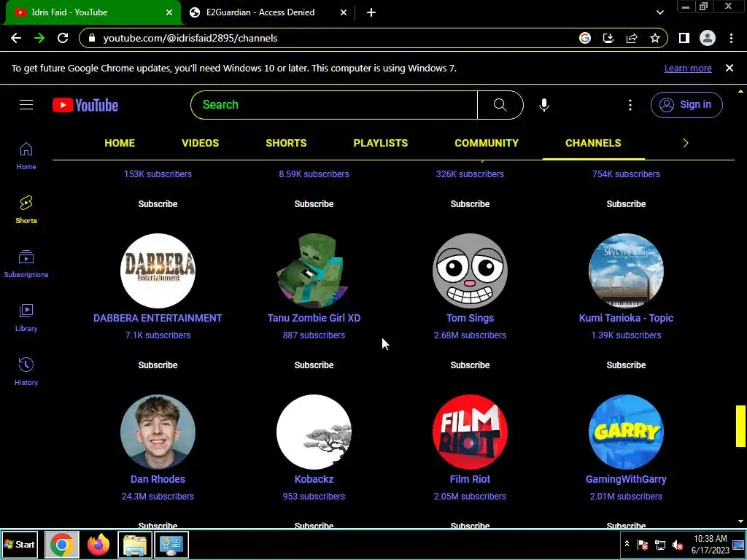Open YouTube settings three-dot menu

(x=630, y=105)
